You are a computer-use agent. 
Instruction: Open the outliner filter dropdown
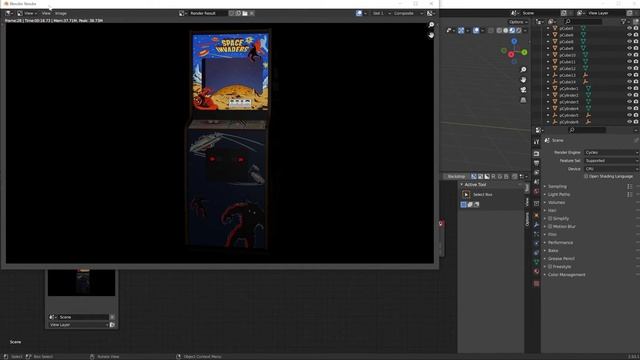coord(625,22)
